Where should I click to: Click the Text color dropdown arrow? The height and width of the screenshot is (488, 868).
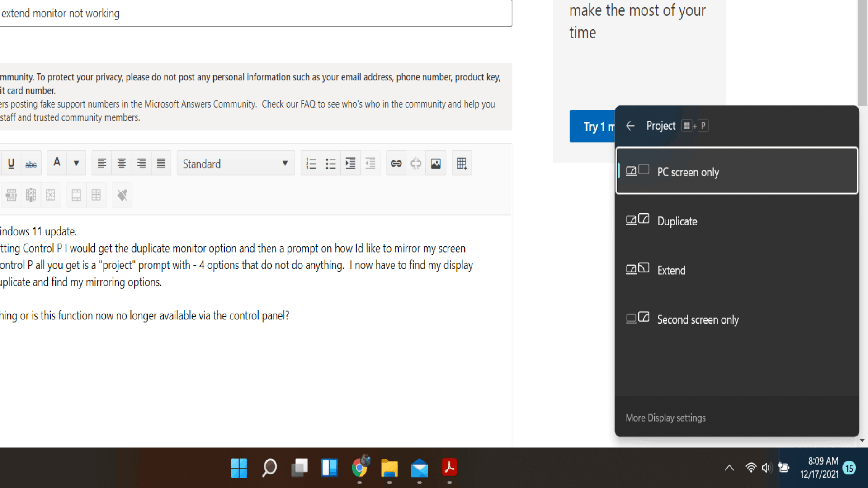(76, 164)
